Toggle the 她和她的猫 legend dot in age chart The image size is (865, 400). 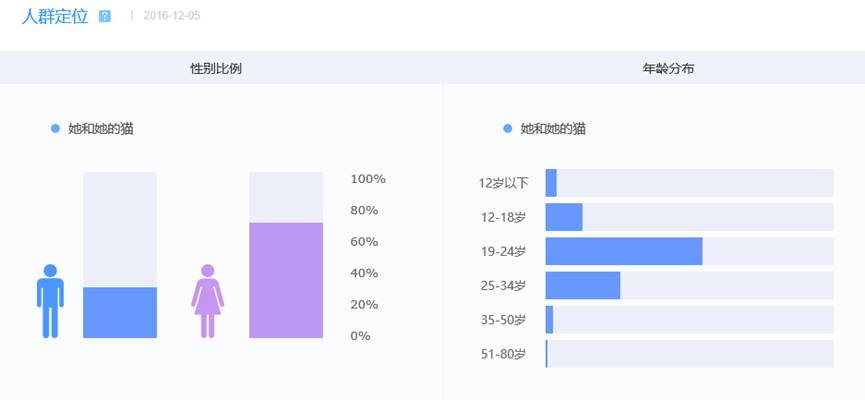(x=509, y=129)
